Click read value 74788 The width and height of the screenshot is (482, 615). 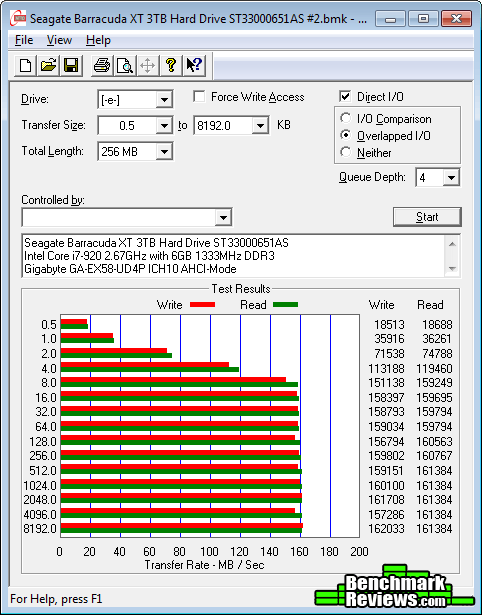point(437,354)
